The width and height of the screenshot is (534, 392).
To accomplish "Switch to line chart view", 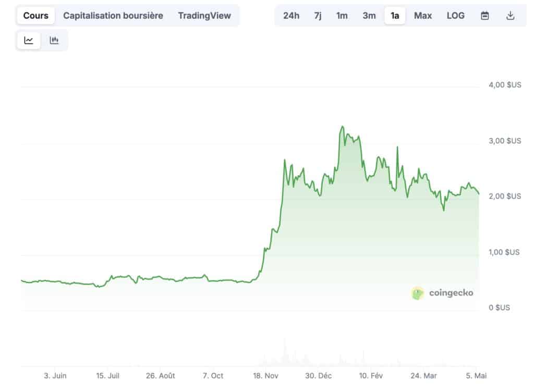I will [x=29, y=41].
